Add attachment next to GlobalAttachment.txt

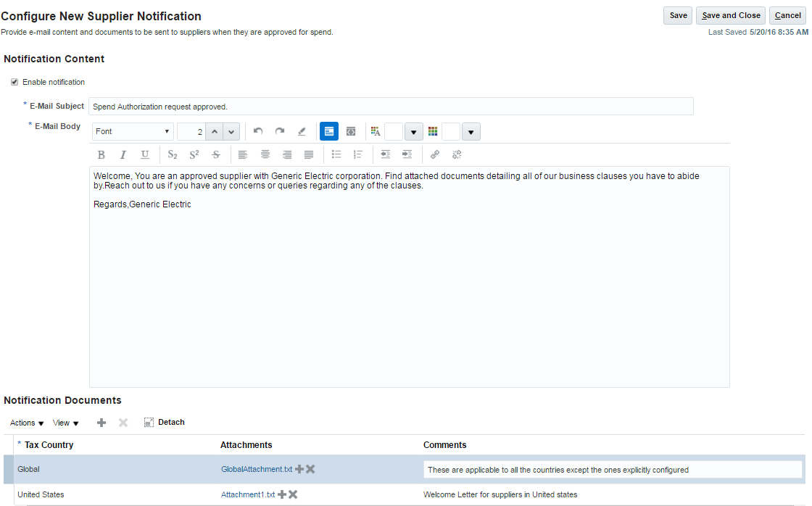(x=299, y=469)
